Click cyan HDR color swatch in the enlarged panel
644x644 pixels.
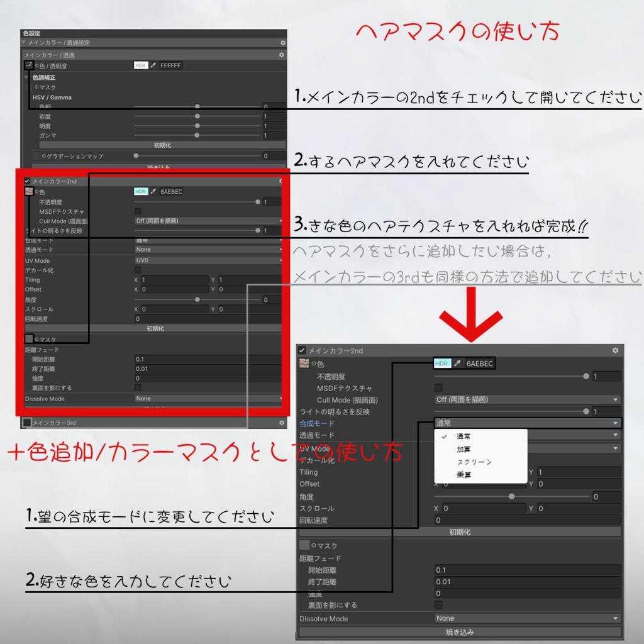(x=442, y=364)
